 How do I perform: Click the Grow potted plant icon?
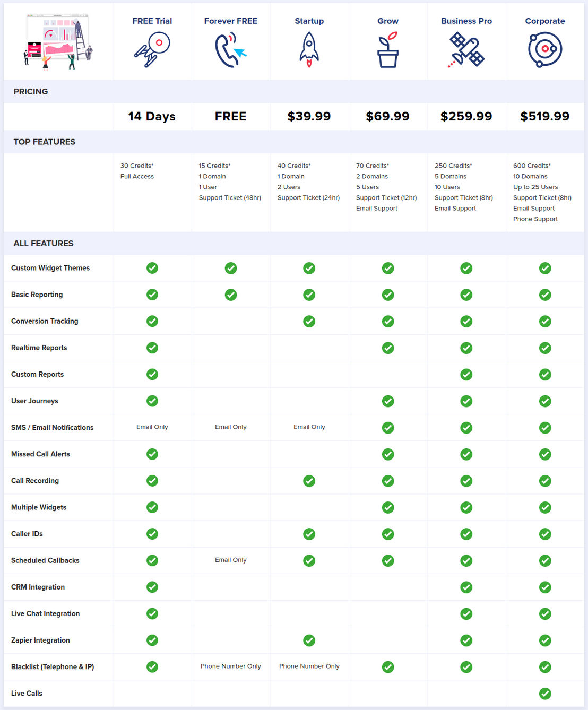(x=388, y=49)
